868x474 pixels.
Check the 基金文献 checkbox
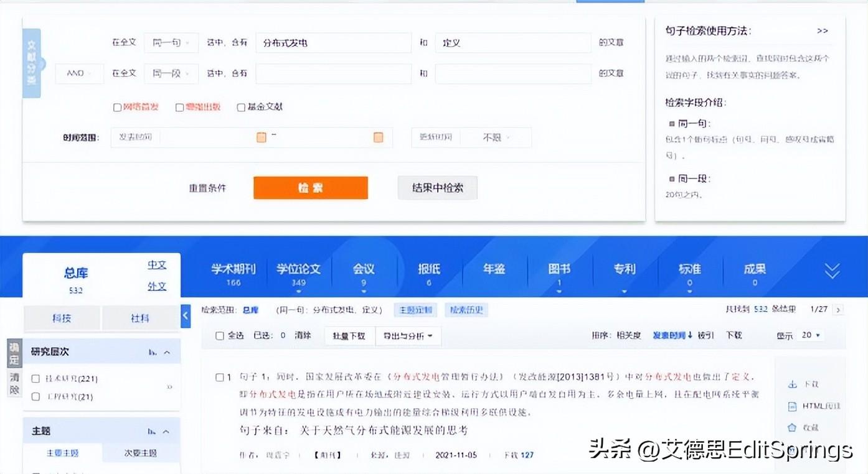[241, 107]
